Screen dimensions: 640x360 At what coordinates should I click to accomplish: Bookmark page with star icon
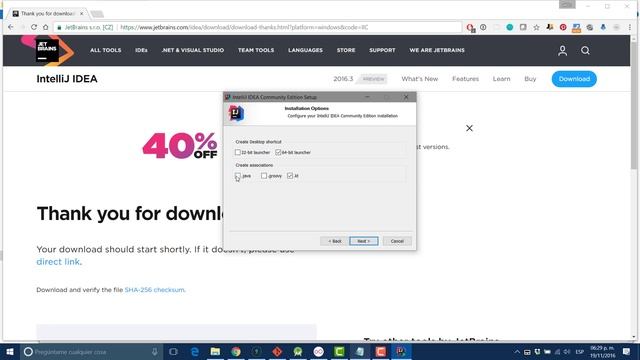(536, 27)
